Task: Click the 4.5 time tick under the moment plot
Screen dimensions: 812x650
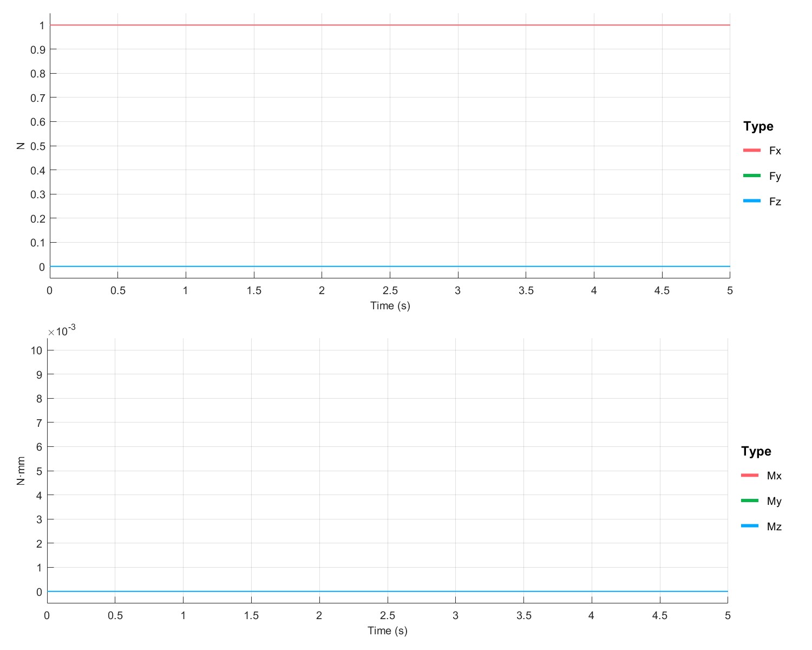Action: coord(659,616)
